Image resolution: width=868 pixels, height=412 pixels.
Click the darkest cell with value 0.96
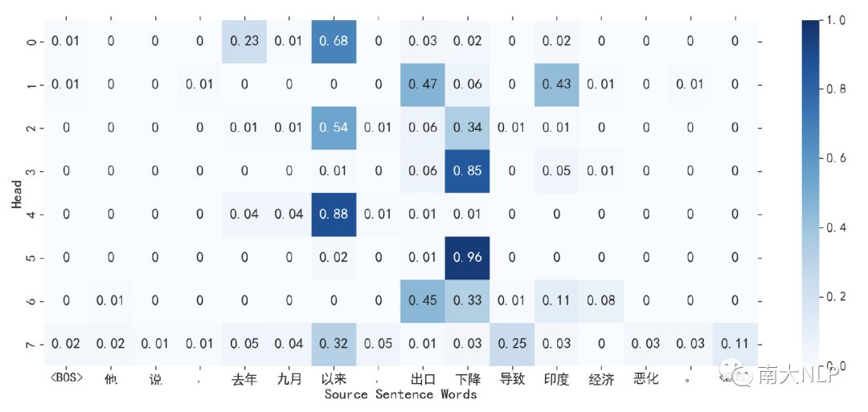point(467,257)
